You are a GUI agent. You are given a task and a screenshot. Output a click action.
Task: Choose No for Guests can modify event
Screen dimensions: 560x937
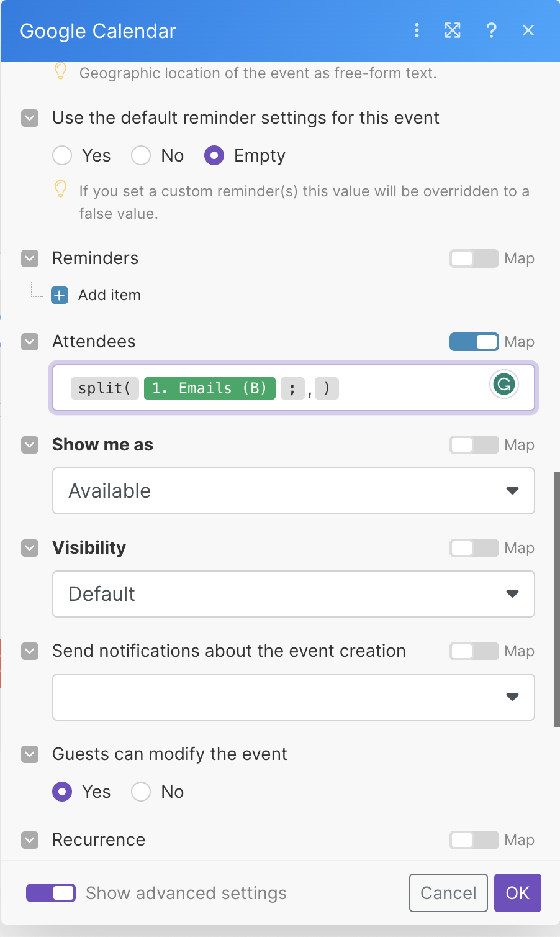tap(141, 792)
